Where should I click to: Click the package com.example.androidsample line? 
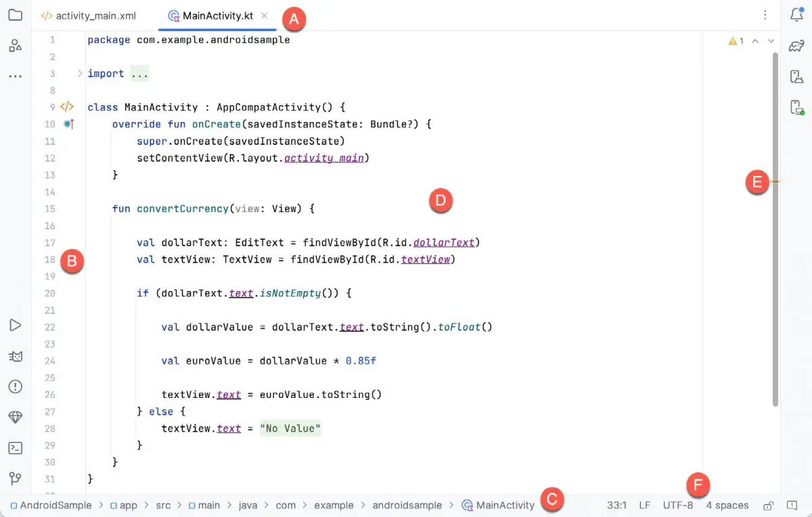click(189, 40)
